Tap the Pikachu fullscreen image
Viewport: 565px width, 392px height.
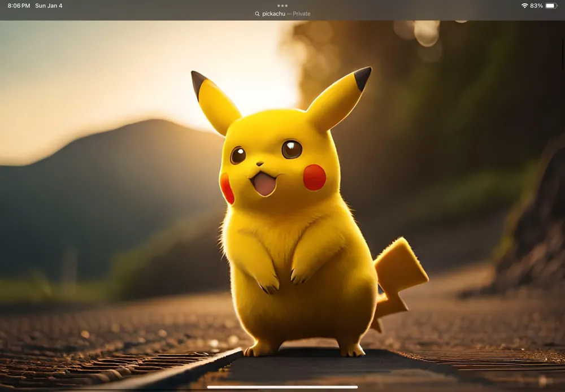(282, 206)
